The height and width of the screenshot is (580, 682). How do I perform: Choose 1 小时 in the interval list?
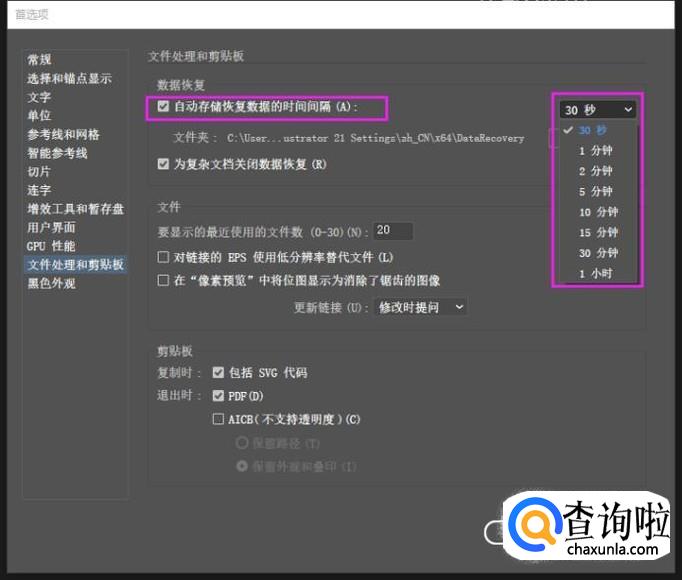[x=595, y=273]
